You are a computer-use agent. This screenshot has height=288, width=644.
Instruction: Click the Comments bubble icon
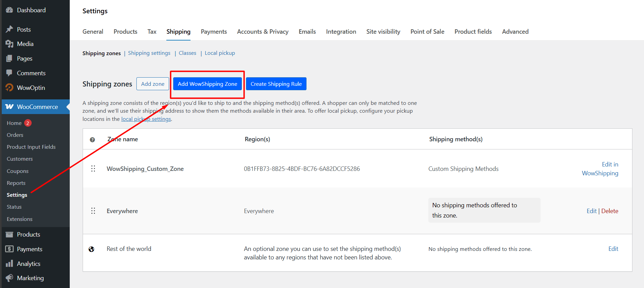click(9, 73)
